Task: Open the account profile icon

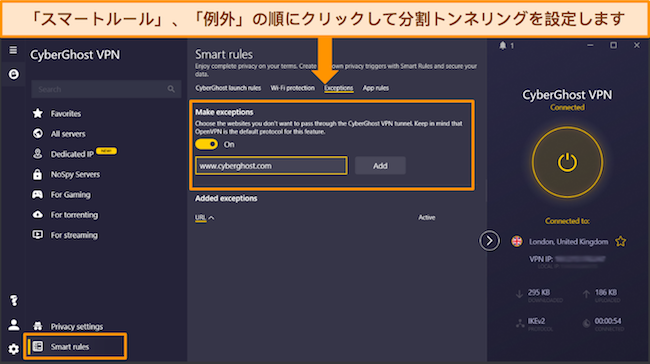Action: point(14,325)
